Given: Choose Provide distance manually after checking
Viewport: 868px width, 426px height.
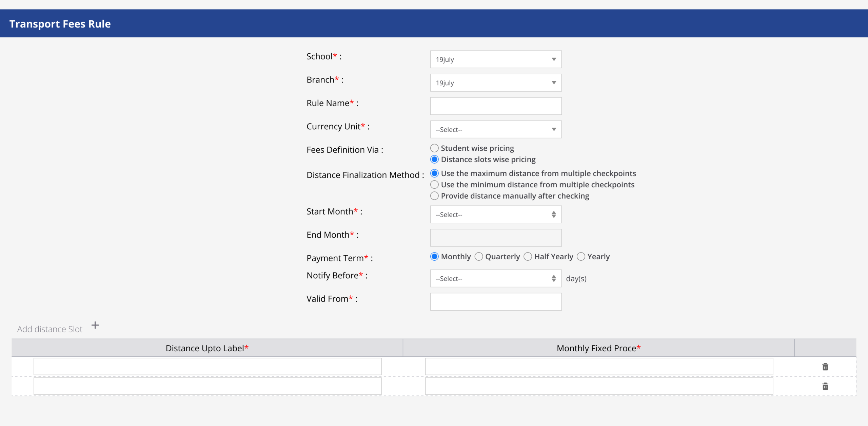Looking at the screenshot, I should 434,196.
